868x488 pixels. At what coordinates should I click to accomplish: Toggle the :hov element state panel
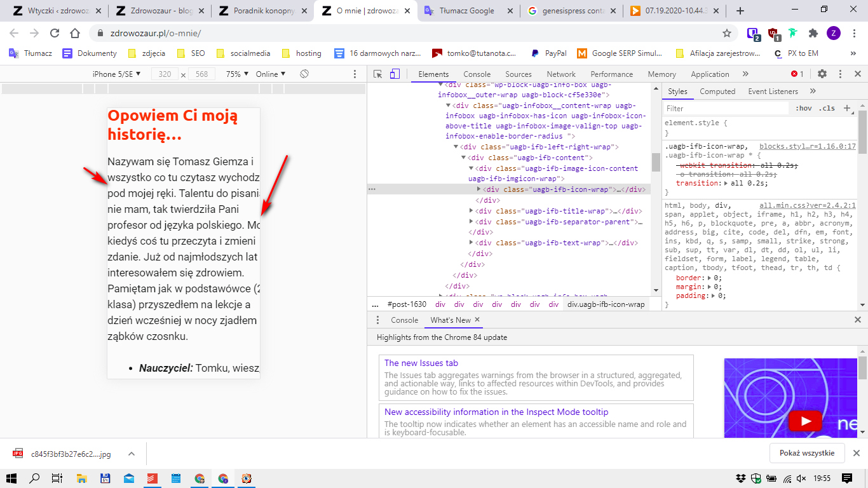coord(804,108)
